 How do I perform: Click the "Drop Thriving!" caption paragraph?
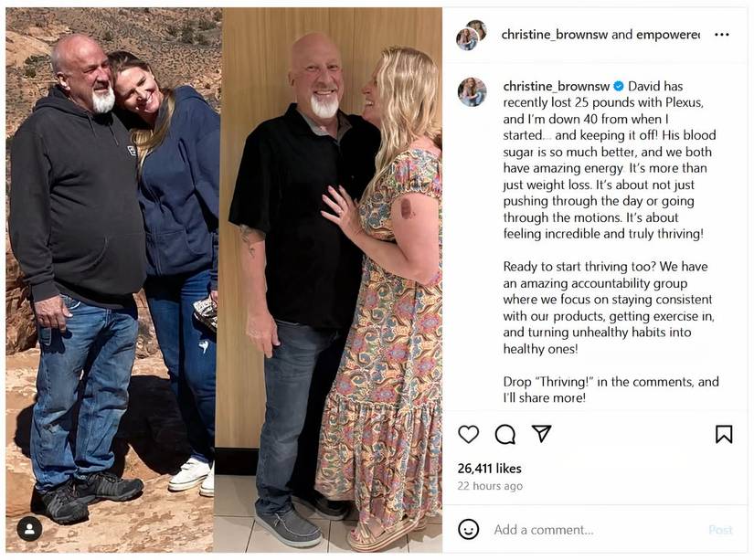[611, 390]
